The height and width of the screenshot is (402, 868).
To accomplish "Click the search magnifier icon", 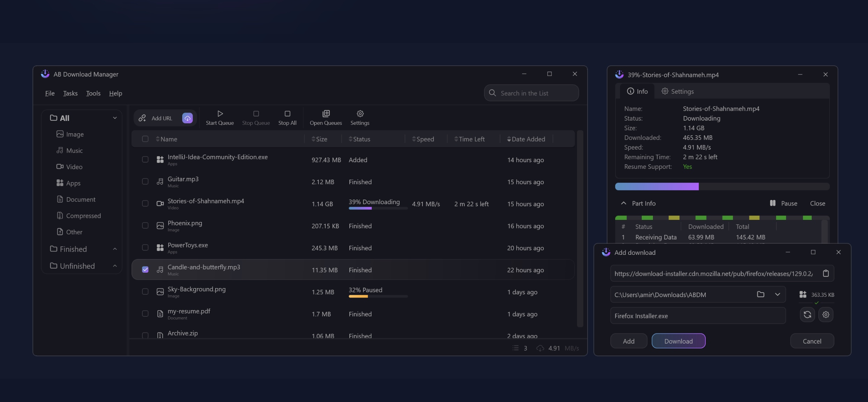I will 492,93.
